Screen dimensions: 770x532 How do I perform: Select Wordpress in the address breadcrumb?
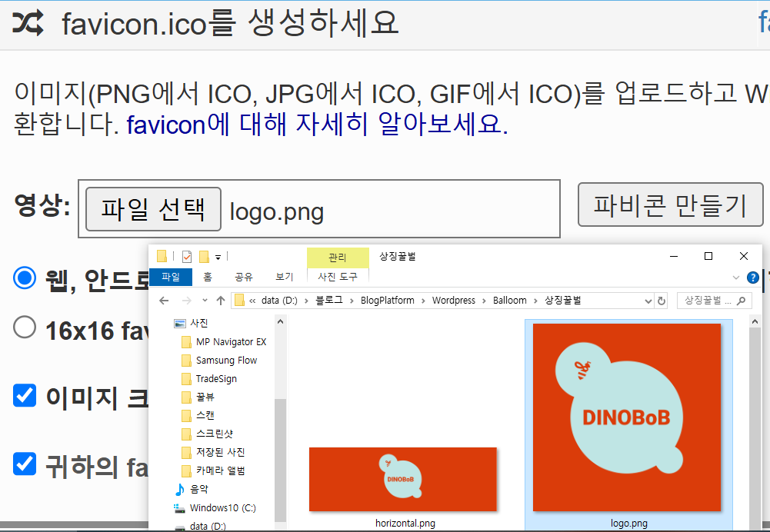pyautogui.click(x=454, y=301)
